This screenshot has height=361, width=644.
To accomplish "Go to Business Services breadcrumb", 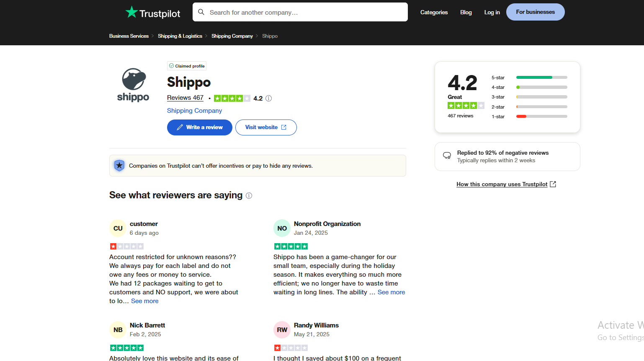I will pyautogui.click(x=129, y=36).
